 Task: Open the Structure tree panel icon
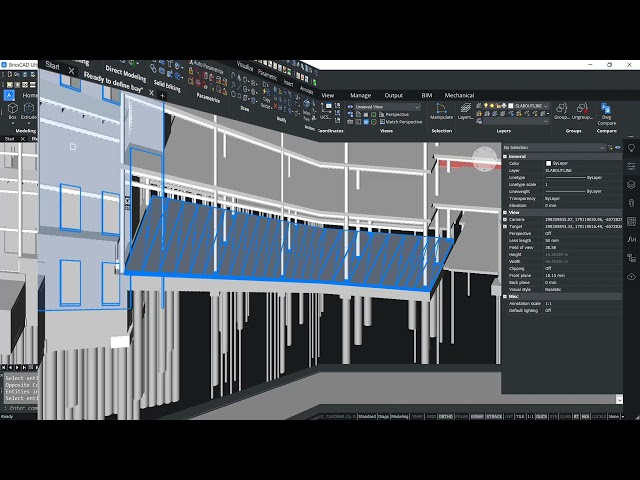[x=631, y=258]
